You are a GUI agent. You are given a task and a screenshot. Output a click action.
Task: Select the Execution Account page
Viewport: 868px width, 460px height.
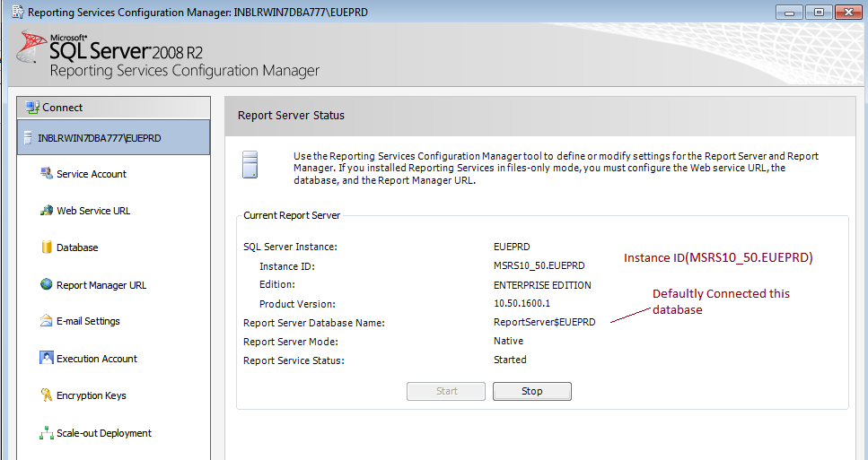point(96,359)
